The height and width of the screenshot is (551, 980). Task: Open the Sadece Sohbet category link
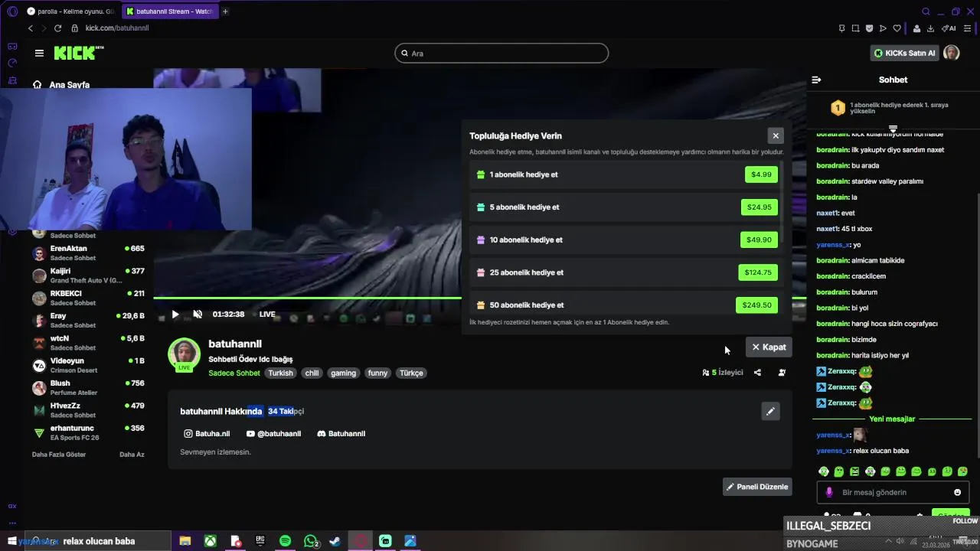coord(234,373)
